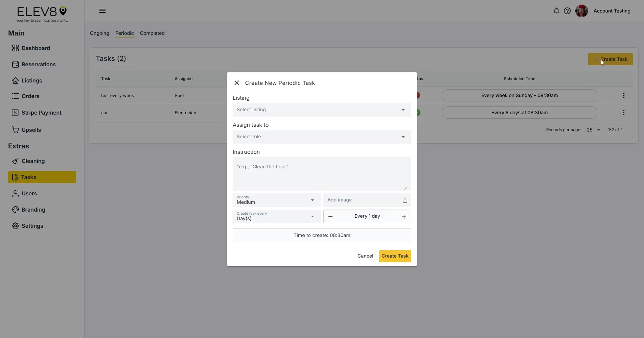Click the hamburger menu icon
Viewport: 644px width, 338px height.
[102, 11]
